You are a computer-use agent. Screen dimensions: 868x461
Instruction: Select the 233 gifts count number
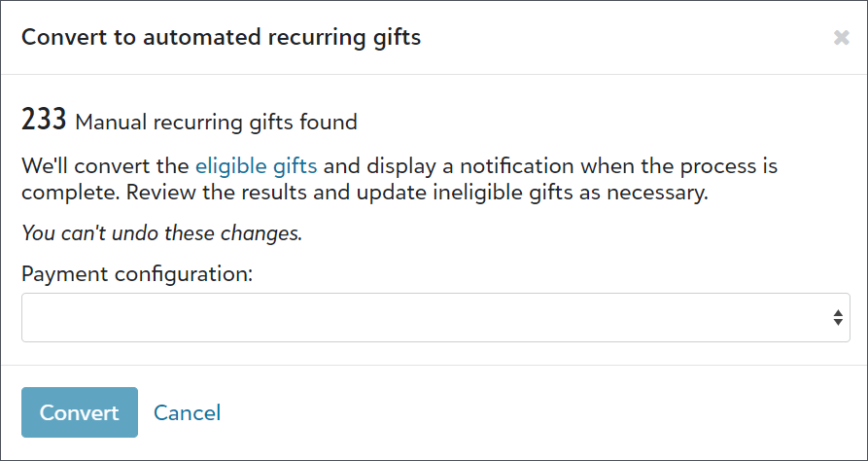point(44,119)
